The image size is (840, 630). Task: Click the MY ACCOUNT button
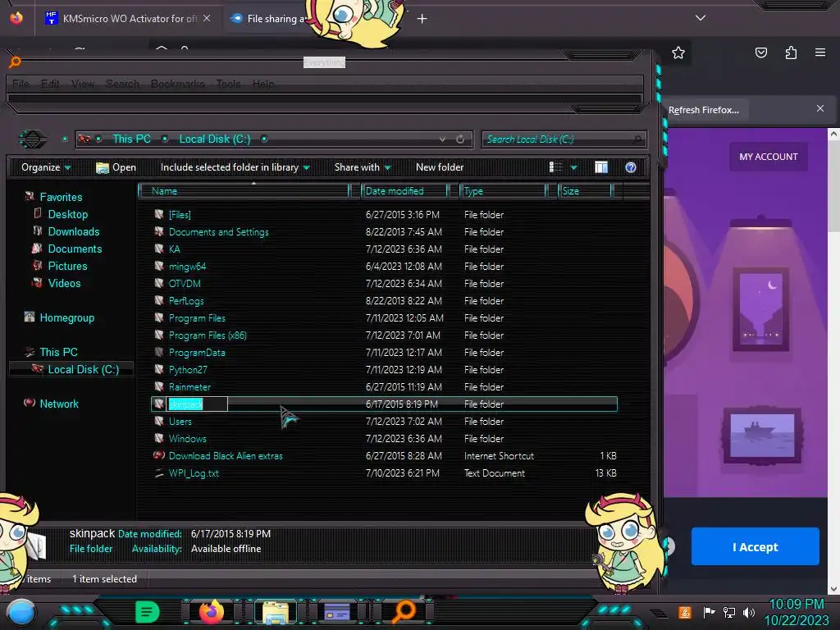(x=768, y=157)
